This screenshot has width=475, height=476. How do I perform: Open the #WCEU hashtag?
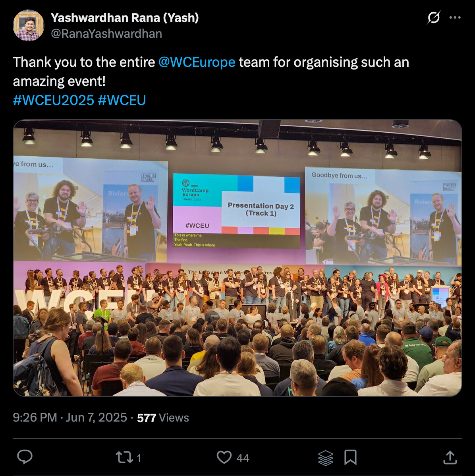pyautogui.click(x=122, y=100)
